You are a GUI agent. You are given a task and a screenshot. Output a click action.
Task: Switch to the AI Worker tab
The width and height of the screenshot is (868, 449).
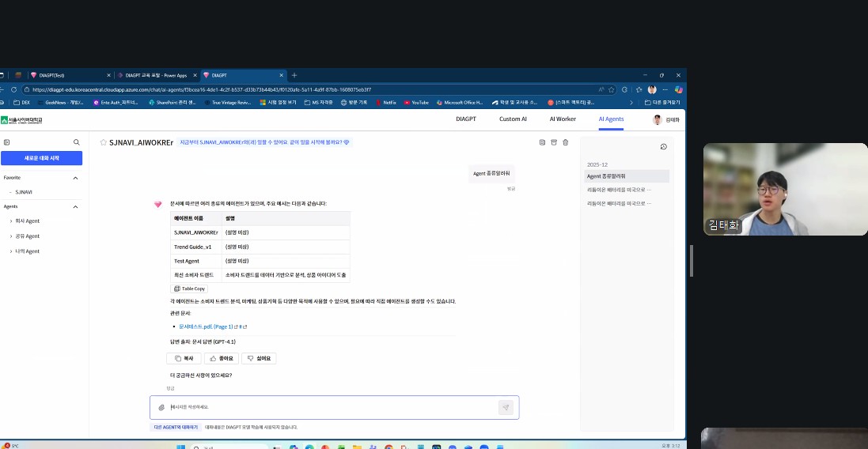pos(563,119)
